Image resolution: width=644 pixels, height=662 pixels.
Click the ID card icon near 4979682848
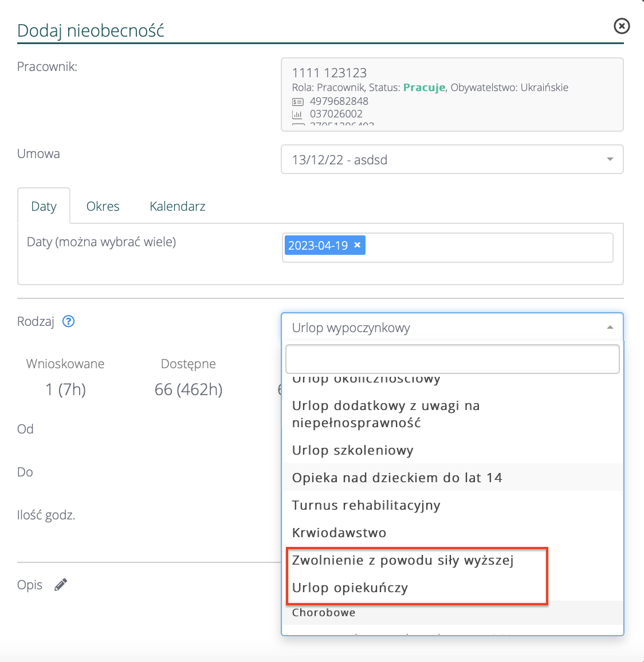[x=298, y=102]
